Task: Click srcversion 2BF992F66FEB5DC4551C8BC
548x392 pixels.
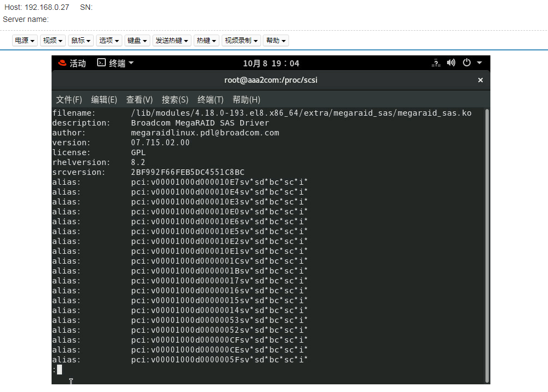Action: pyautogui.click(x=188, y=172)
